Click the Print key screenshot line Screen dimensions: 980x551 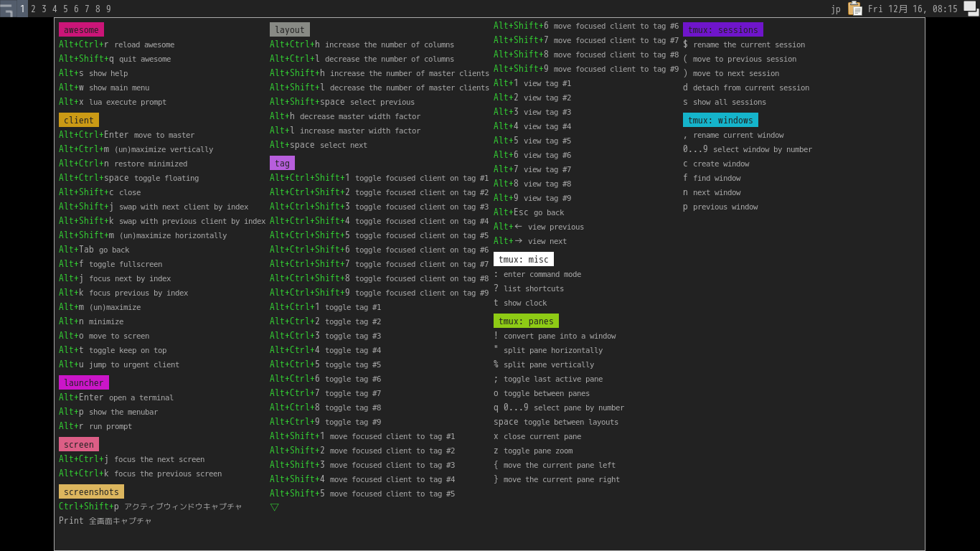click(105, 521)
